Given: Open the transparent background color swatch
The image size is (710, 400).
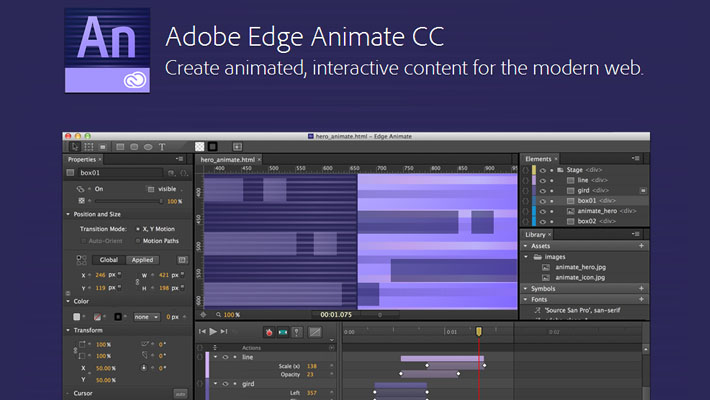Looking at the screenshot, I should coord(199,146).
